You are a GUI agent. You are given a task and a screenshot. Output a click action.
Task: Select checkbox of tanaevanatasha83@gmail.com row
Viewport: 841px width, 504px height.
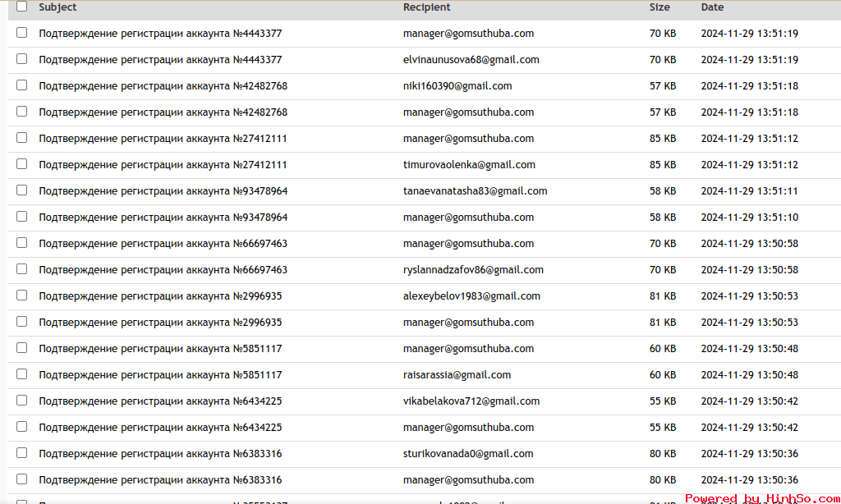click(x=21, y=190)
